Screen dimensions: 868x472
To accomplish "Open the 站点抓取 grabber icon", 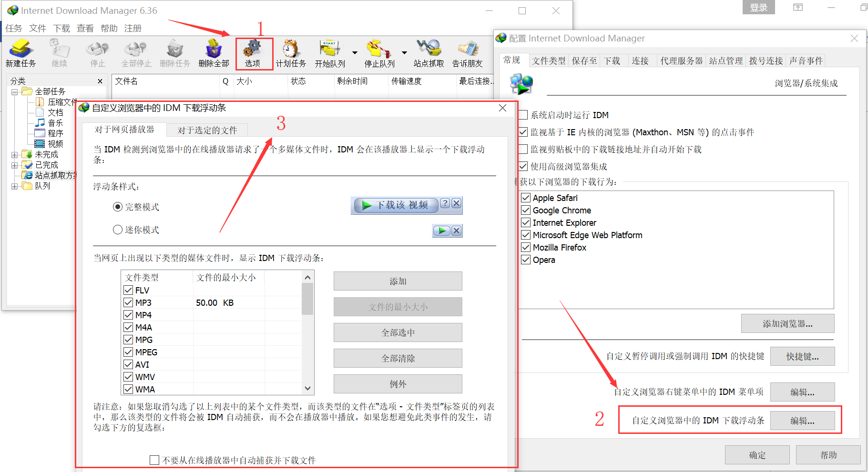I will pos(429,53).
